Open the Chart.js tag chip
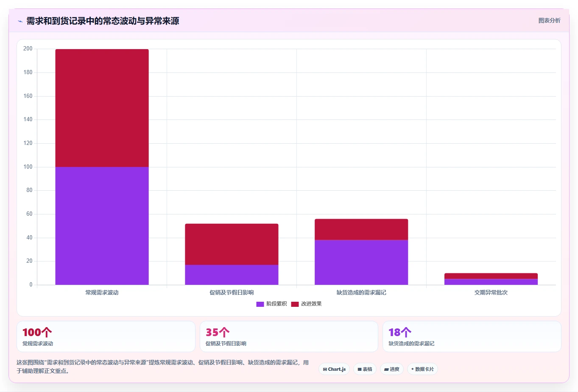Viewport: 578px width, 392px height. coord(334,369)
